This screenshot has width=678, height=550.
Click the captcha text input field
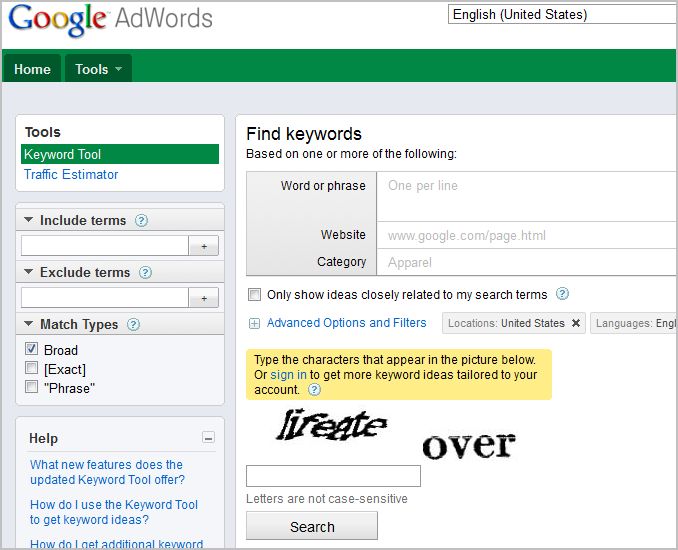point(333,476)
